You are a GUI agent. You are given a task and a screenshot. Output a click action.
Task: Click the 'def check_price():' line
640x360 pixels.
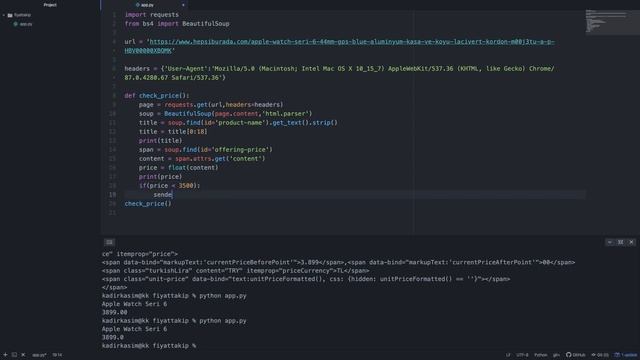157,96
